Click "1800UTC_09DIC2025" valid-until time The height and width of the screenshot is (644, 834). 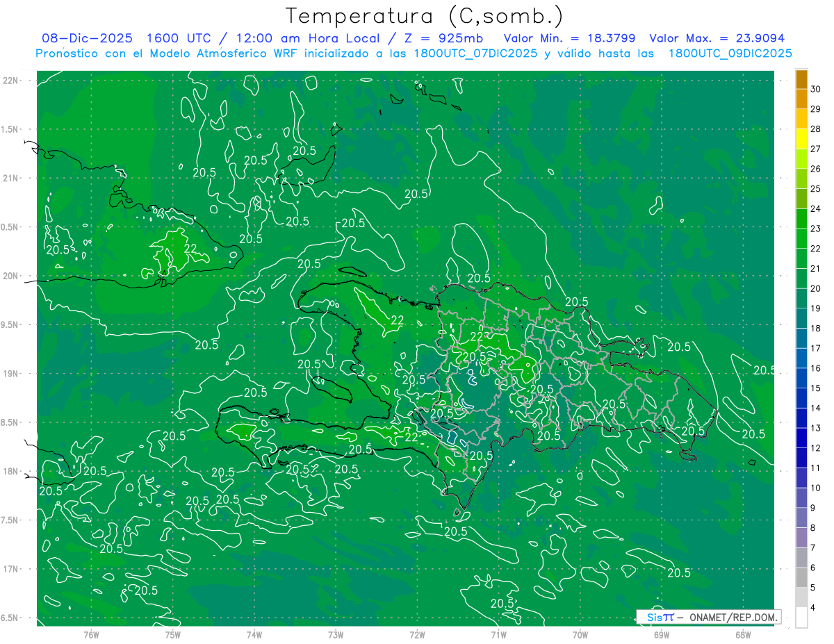pos(730,53)
